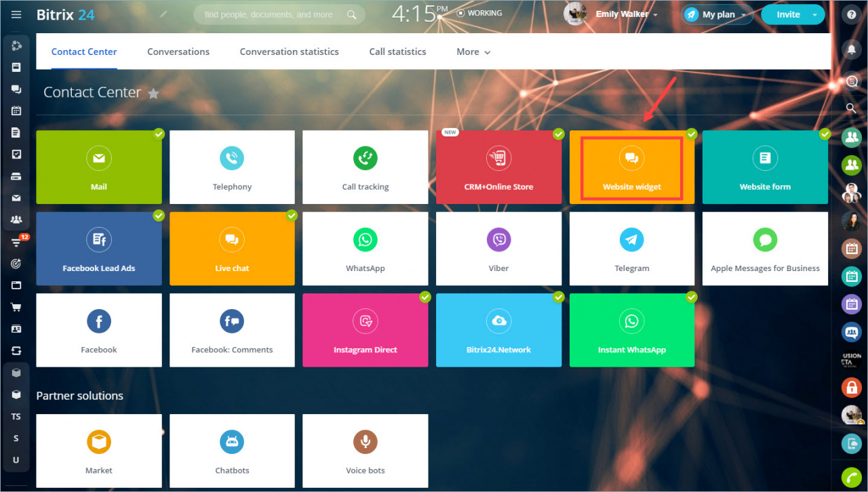Open the CRM+Online Store tile
This screenshot has width=868, height=492.
pos(499,167)
